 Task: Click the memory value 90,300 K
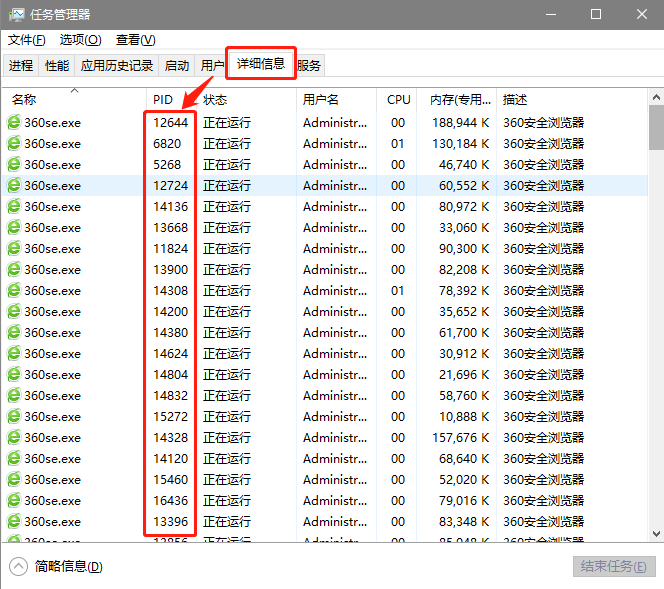point(464,249)
